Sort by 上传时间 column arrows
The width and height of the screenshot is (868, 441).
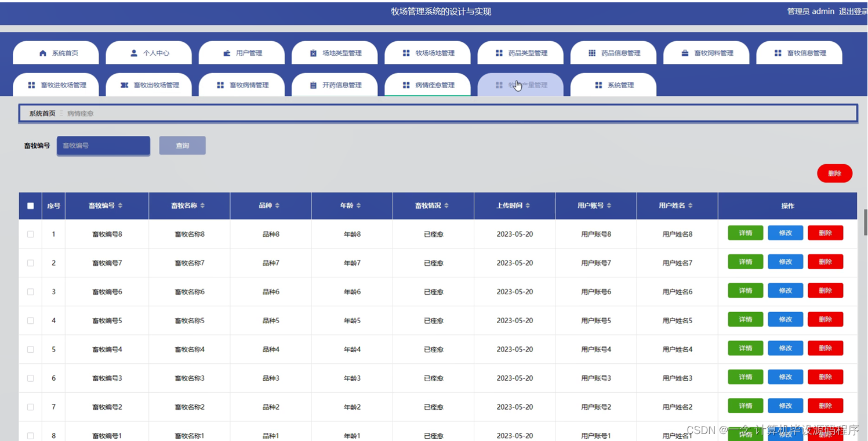528,206
